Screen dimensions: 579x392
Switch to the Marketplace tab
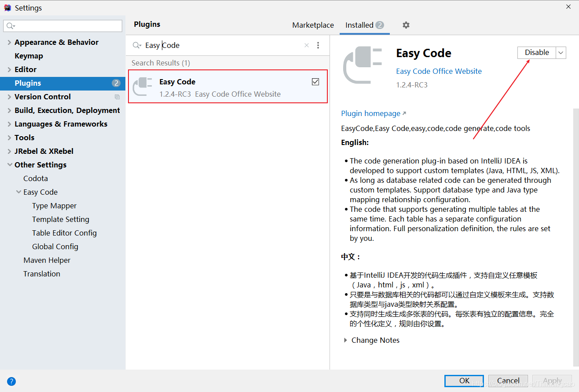click(x=313, y=25)
